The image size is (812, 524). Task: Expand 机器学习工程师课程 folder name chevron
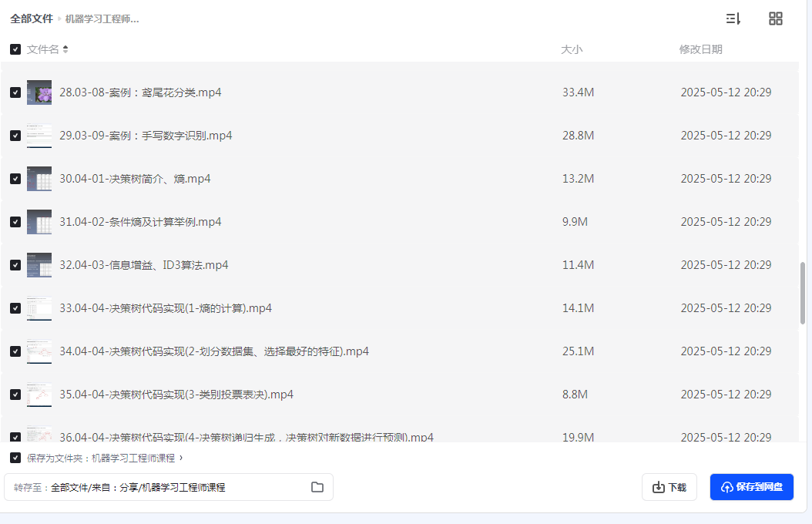click(x=181, y=458)
